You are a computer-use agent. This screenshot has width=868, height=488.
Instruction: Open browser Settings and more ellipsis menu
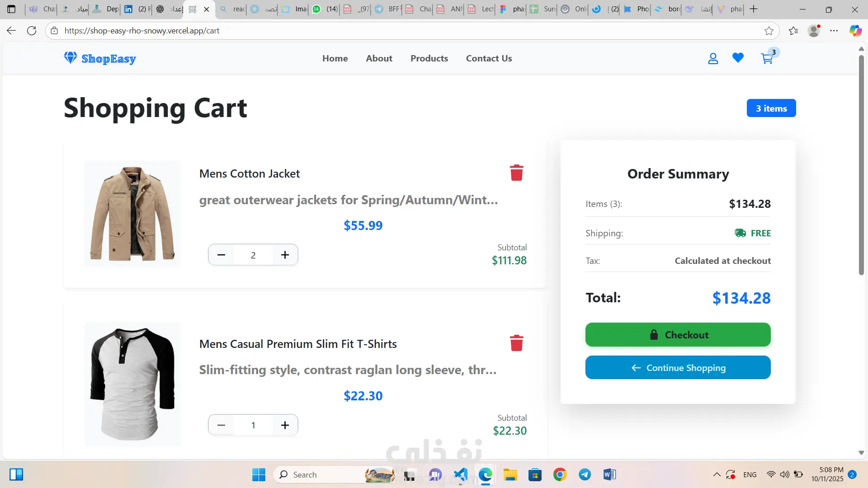coord(834,31)
